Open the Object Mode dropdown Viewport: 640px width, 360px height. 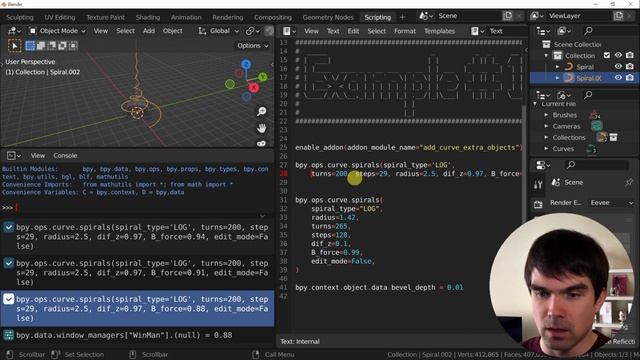57,31
